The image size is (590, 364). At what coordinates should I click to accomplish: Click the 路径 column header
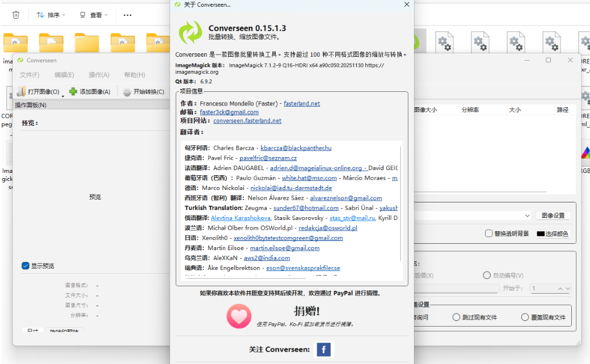[x=563, y=110]
